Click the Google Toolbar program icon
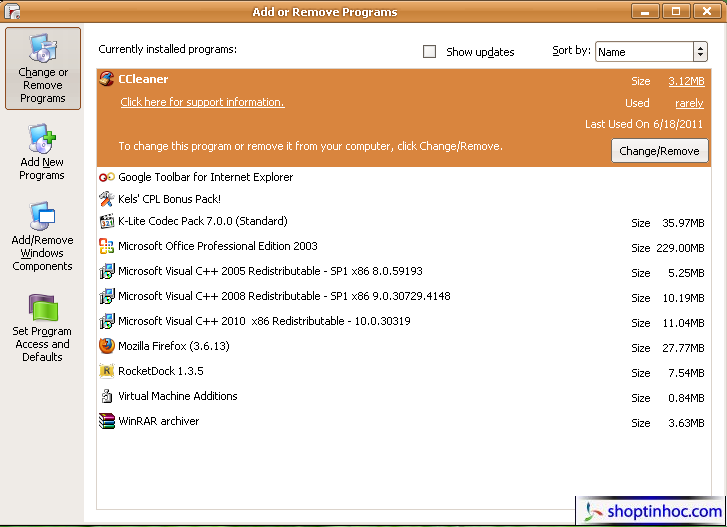 tap(107, 177)
